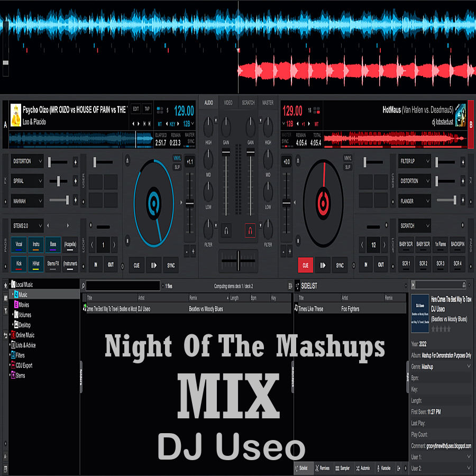Viewport: 476px width, 476px height.
Task: Click the deck A album art thumbnail
Action: tap(16, 115)
